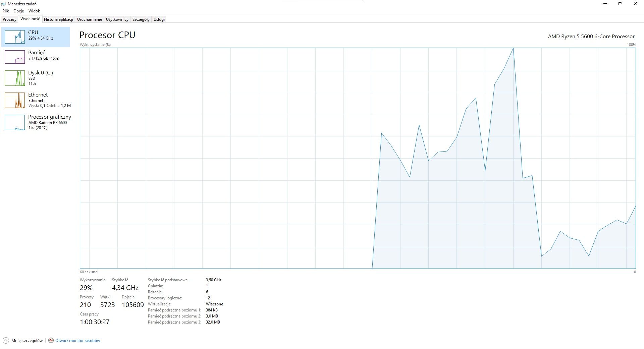644x349 pixels.
Task: Click the AMD Ryzen 5 5600 6-Core Processor label
Action: (591, 37)
